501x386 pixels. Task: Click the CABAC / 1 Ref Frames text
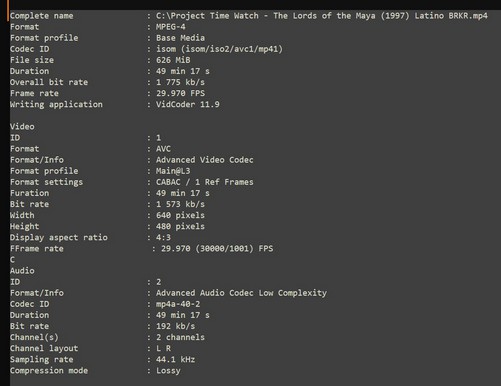tap(205, 182)
